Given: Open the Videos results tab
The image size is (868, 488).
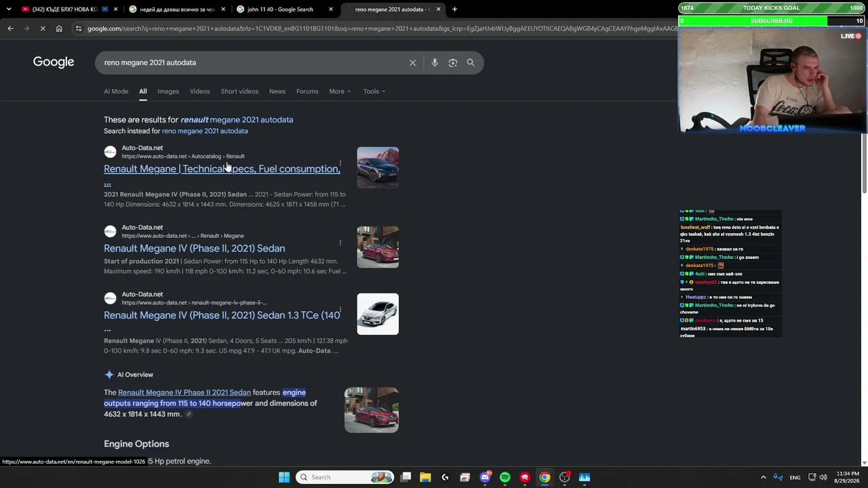Looking at the screenshot, I should pyautogui.click(x=200, y=91).
